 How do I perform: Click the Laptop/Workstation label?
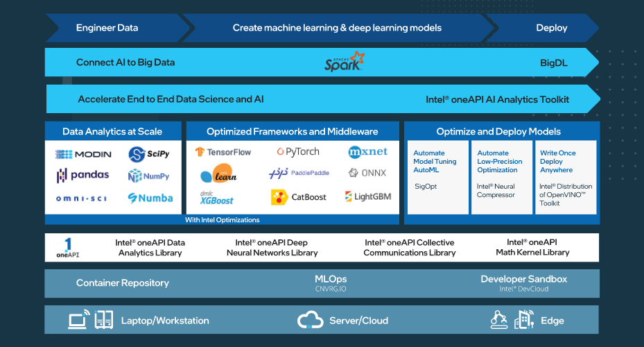pos(165,321)
